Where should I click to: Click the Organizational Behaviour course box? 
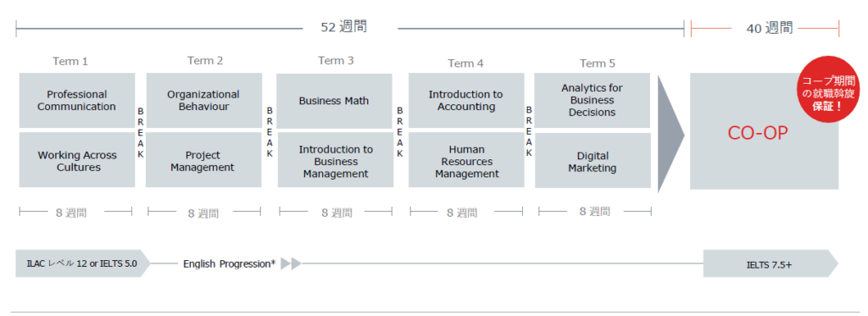[203, 100]
